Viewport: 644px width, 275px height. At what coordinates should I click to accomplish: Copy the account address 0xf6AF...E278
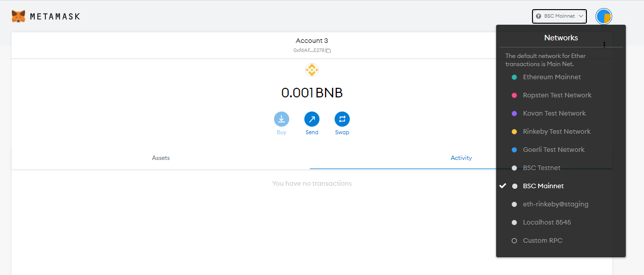(x=312, y=50)
